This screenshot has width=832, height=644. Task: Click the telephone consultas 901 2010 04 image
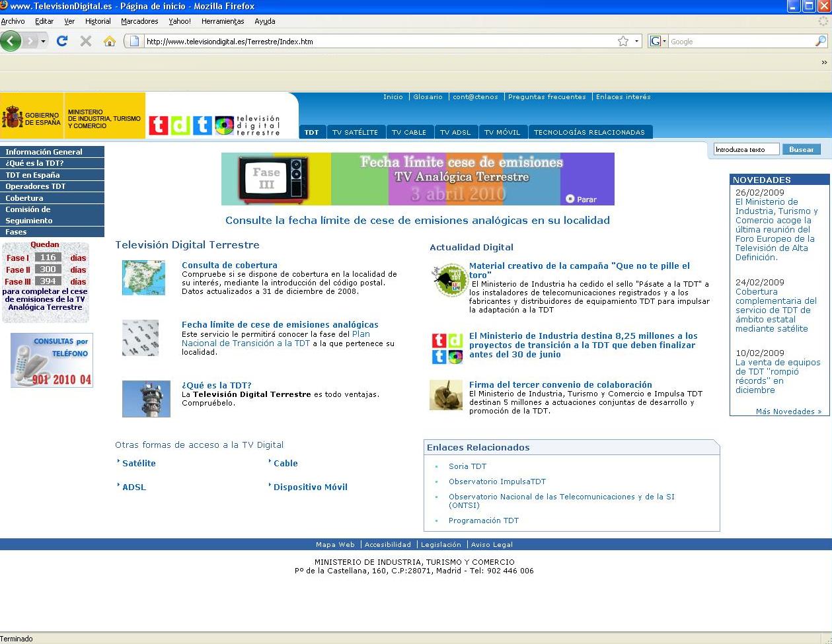click(x=52, y=360)
